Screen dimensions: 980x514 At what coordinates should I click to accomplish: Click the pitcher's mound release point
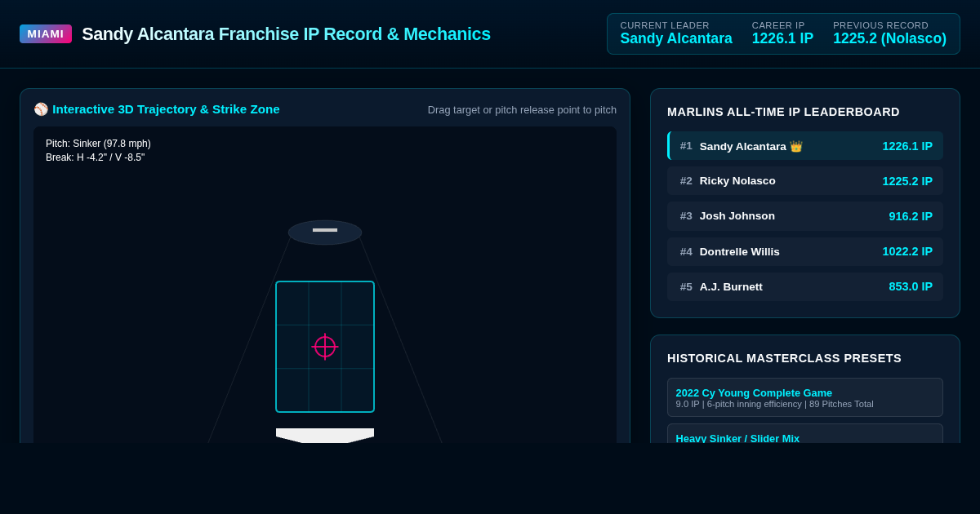tap(325, 232)
